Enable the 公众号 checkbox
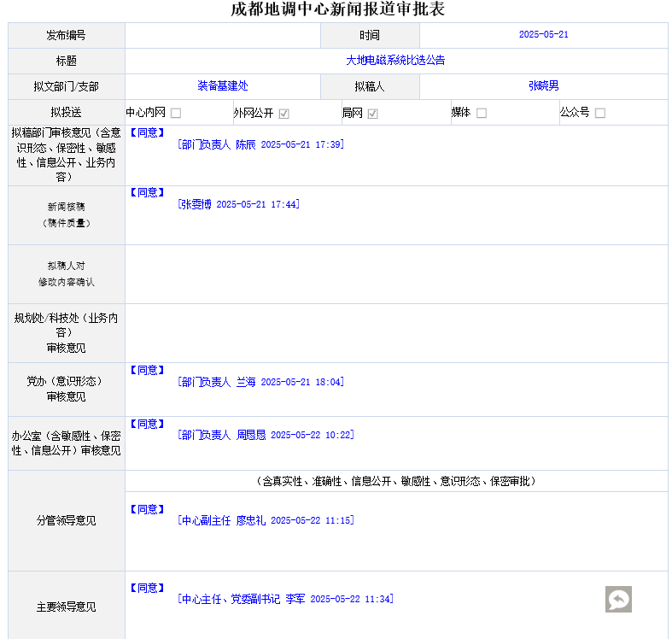672x639 pixels. click(x=600, y=113)
